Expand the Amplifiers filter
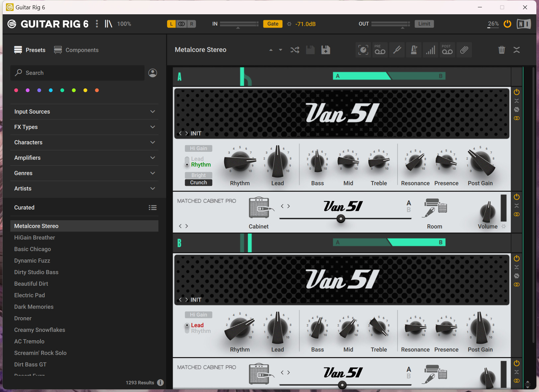 [84, 158]
